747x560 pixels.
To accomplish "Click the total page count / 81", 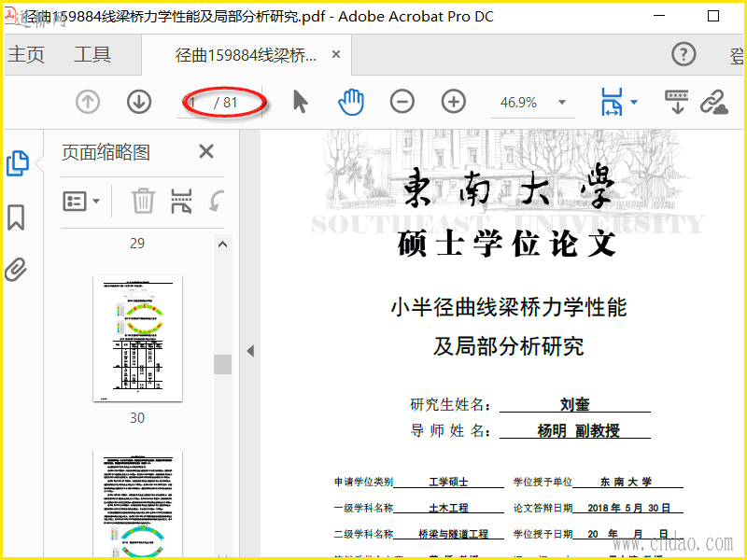I will point(225,103).
